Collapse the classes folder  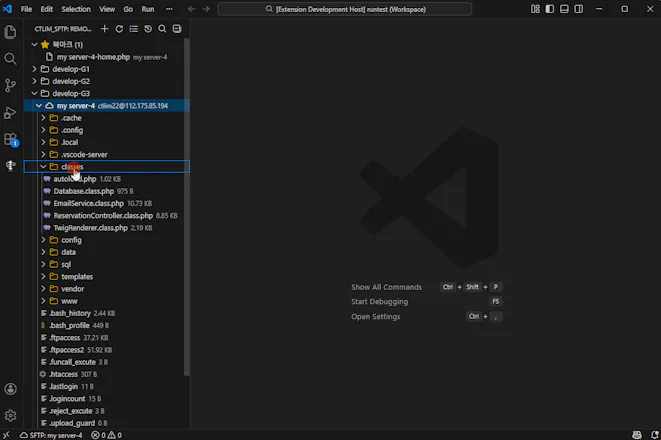pos(43,166)
